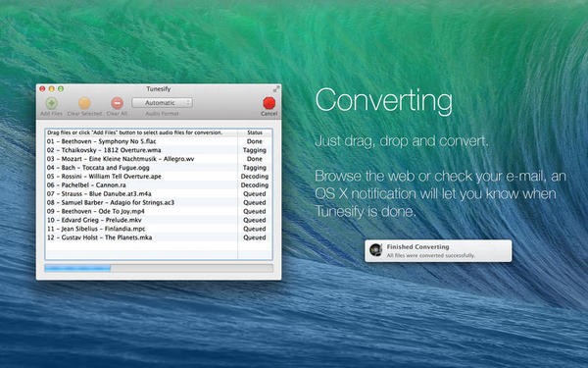Select the row 11 – Jean Sibelius – Finlandia.mpc

(x=159, y=229)
